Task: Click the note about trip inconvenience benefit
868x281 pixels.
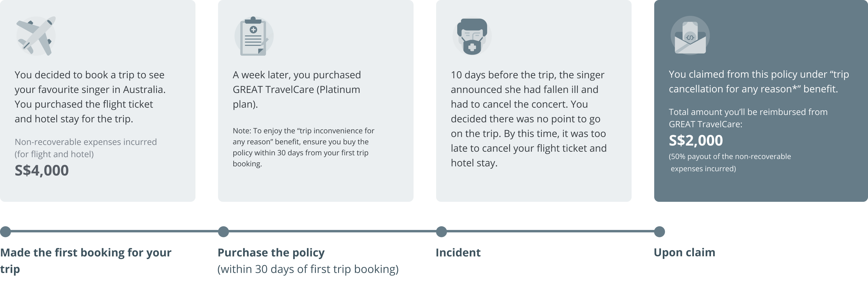Action: click(x=303, y=147)
